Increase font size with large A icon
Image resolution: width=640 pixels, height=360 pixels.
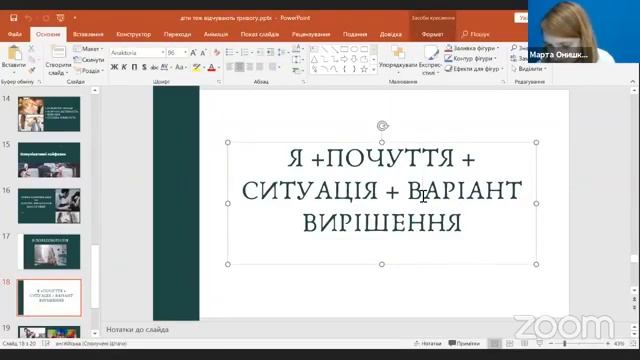(x=193, y=53)
